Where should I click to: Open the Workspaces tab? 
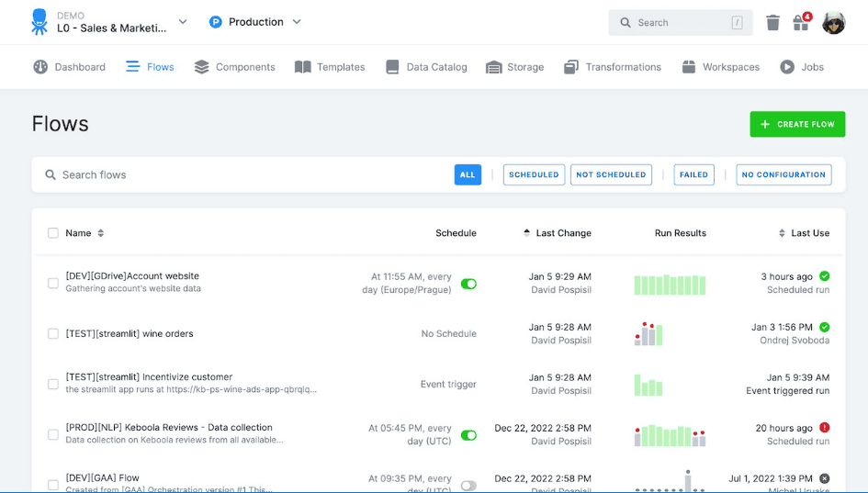(x=721, y=67)
